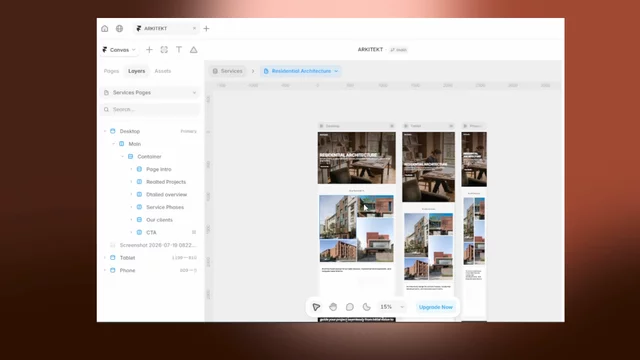Viewport: 640px width, 360px height.
Task: Click the layers Search field
Action: pyautogui.click(x=150, y=109)
